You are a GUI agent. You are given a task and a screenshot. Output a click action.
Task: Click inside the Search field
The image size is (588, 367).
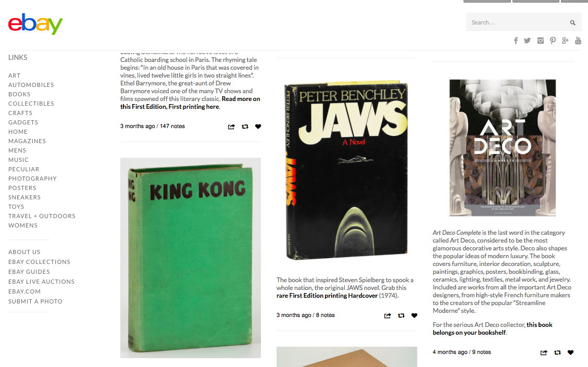point(518,22)
